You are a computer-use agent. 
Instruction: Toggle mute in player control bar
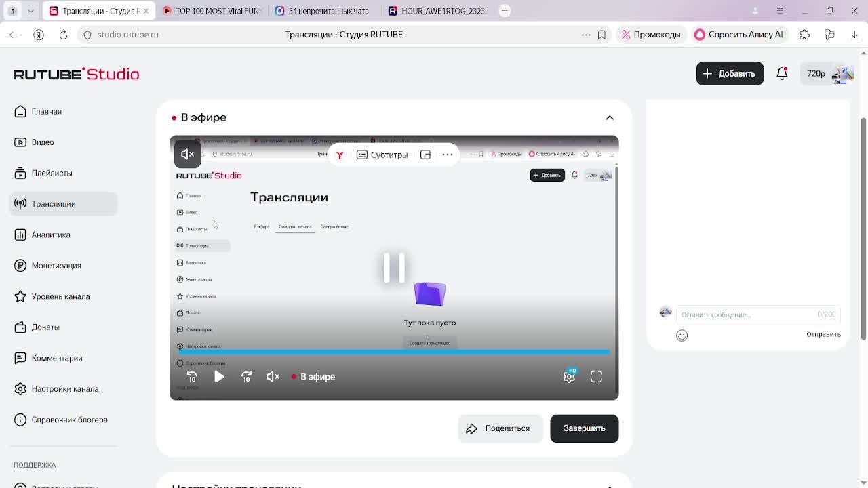pos(273,377)
